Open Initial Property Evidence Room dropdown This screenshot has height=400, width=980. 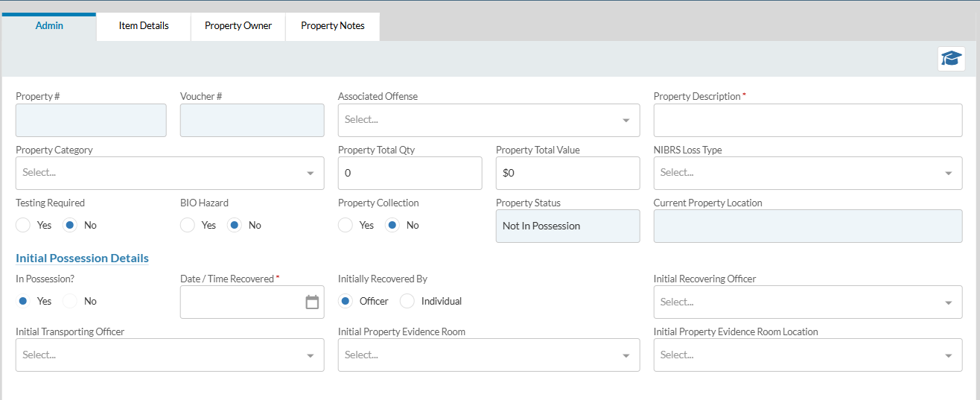[x=489, y=355]
